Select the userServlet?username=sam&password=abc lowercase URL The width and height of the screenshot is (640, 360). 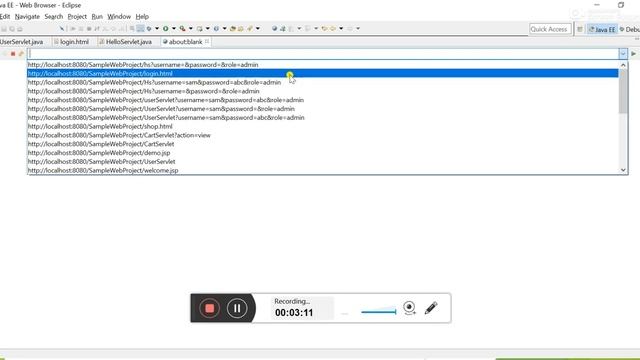(323, 100)
